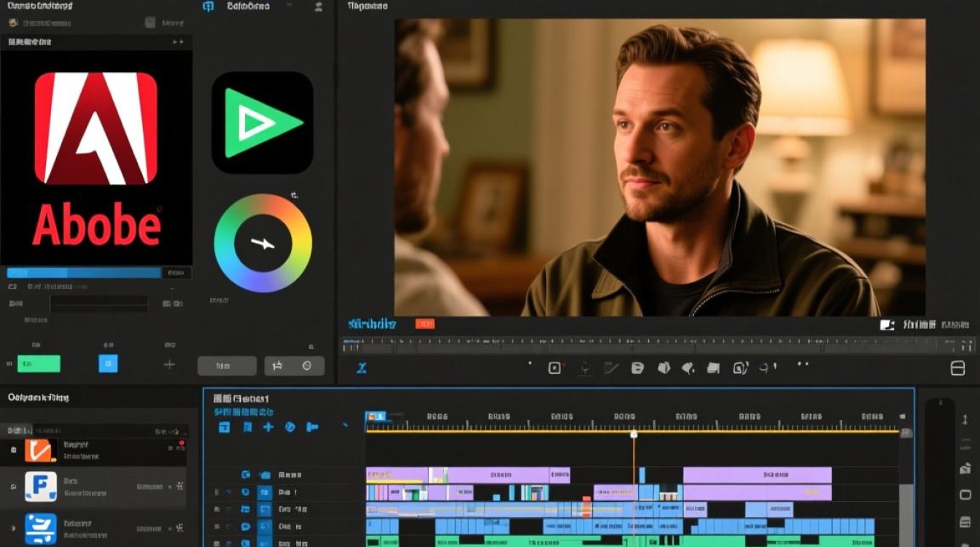Image resolution: width=980 pixels, height=547 pixels.
Task: Click the person icon in the top middle panel header
Action: pos(318,7)
